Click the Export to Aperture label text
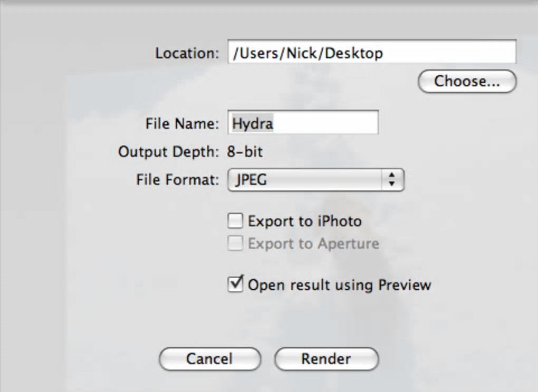The width and height of the screenshot is (538, 392). click(x=313, y=244)
